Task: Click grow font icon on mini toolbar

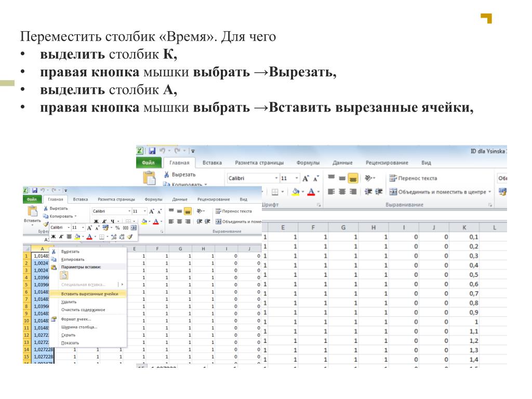Action: tap(89, 228)
